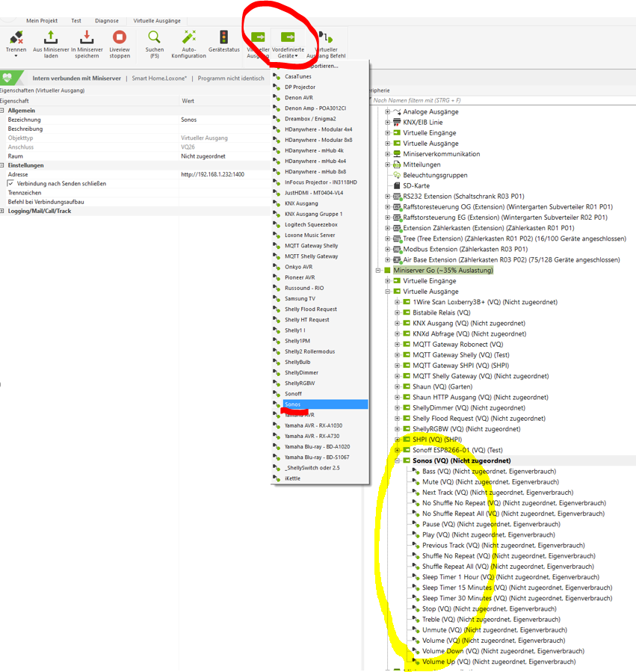The width and height of the screenshot is (636, 672).
Task: Select Volume Down (VQ) tree row
Action: (x=503, y=650)
